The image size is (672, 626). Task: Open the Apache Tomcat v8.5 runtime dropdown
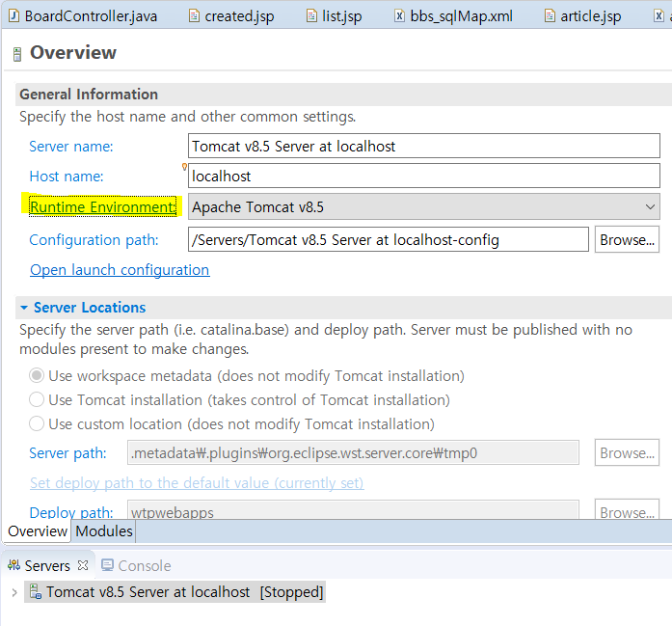click(x=424, y=207)
